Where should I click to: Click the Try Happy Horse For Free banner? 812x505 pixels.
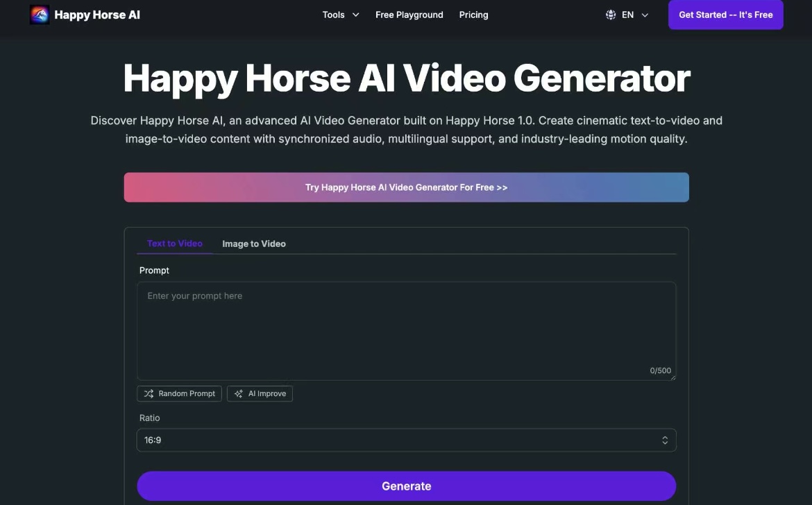[x=407, y=187]
